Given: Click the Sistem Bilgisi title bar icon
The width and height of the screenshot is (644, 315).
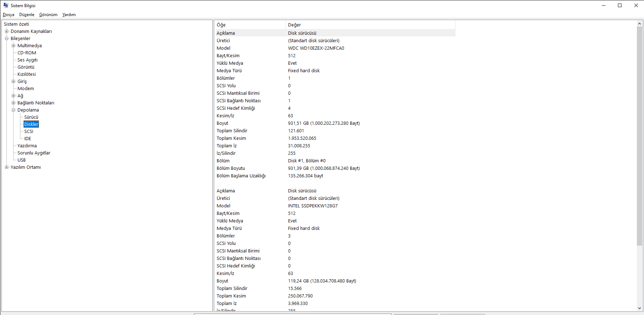Looking at the screenshot, I should tap(6, 5).
